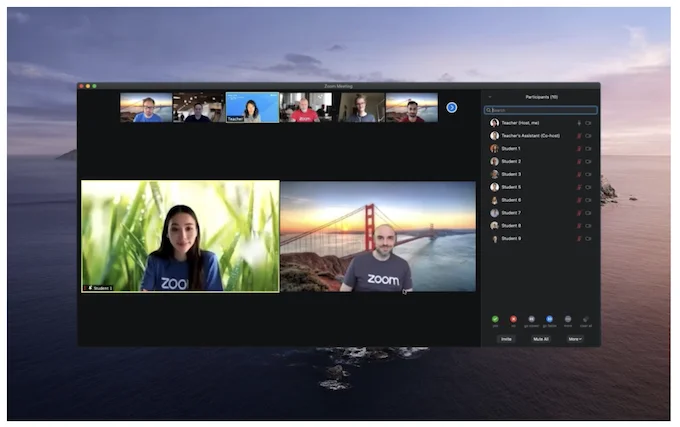Select 'Student 9' name in participants list

[x=511, y=238]
